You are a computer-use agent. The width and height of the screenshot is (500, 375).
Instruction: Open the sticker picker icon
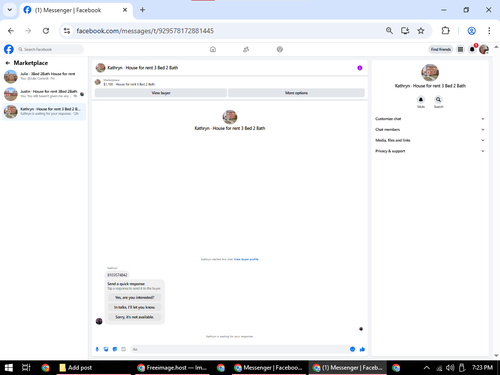[x=115, y=349]
